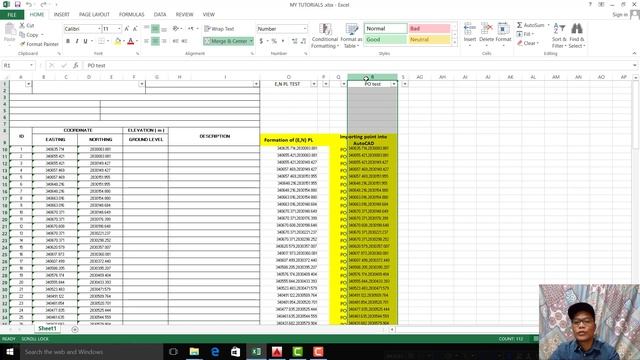Open filter dropdown on E,N PL TEST column

pyautogui.click(x=314, y=84)
